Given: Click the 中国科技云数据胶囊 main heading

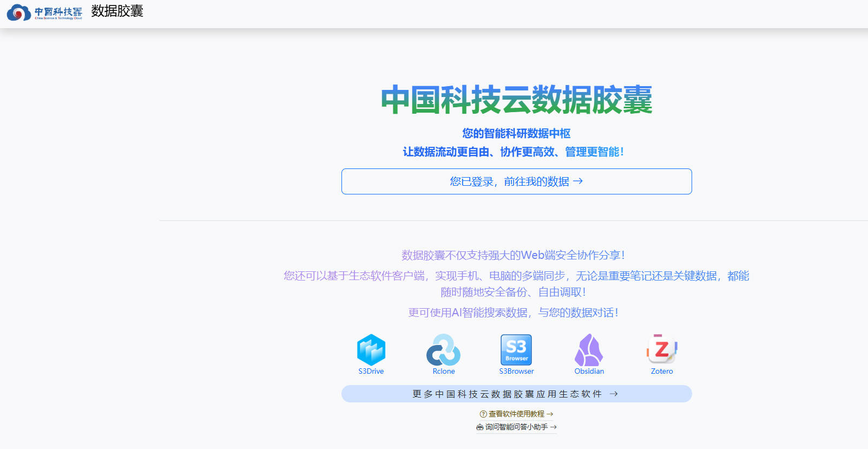Looking at the screenshot, I should [x=516, y=100].
